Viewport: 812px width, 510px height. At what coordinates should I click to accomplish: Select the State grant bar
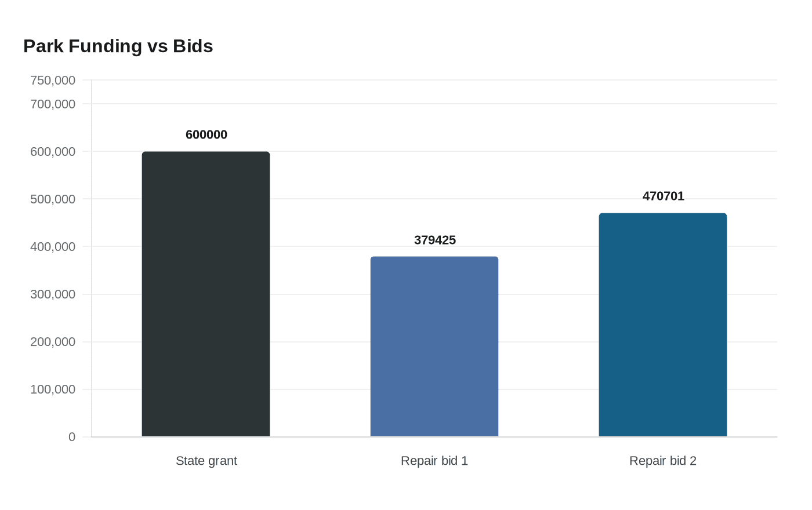click(206, 294)
